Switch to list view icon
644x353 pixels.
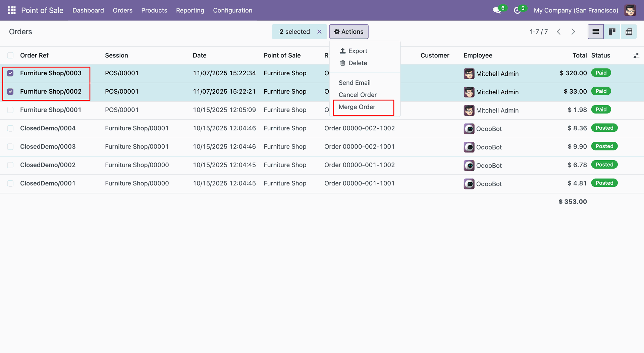(x=595, y=32)
